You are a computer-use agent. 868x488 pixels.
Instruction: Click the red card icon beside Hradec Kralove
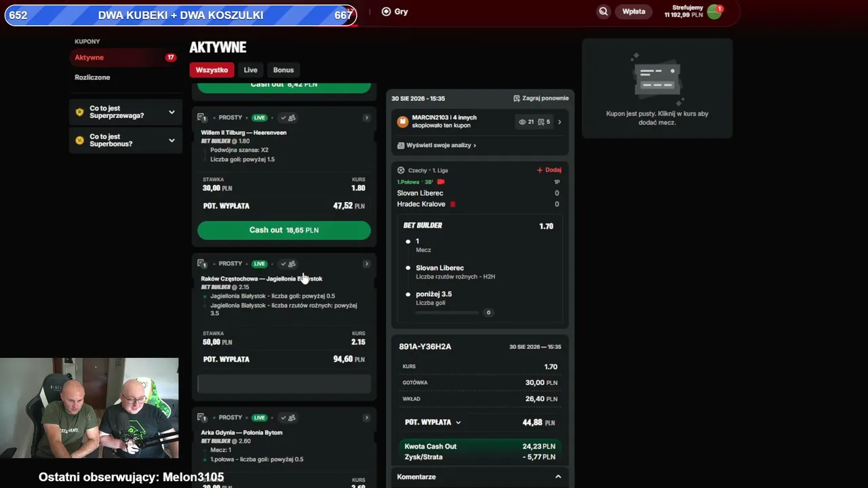453,204
